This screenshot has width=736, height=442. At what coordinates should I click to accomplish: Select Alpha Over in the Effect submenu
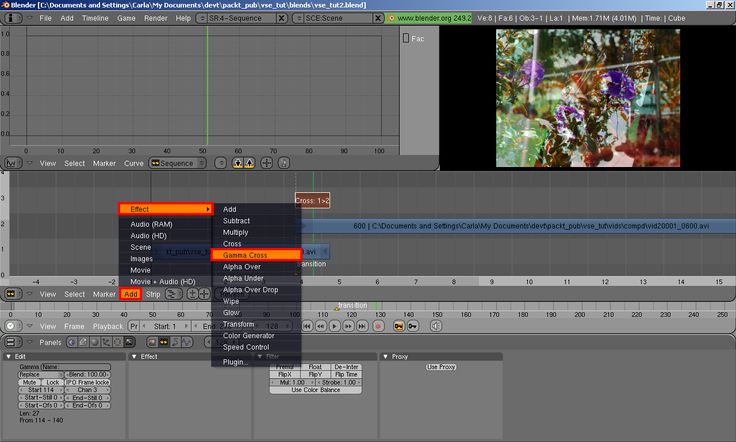click(242, 266)
